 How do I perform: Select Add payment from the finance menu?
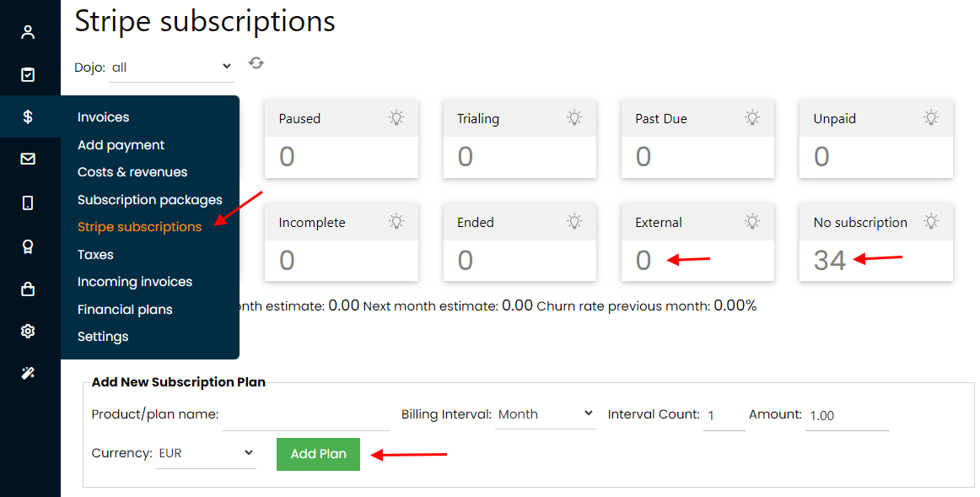(121, 145)
